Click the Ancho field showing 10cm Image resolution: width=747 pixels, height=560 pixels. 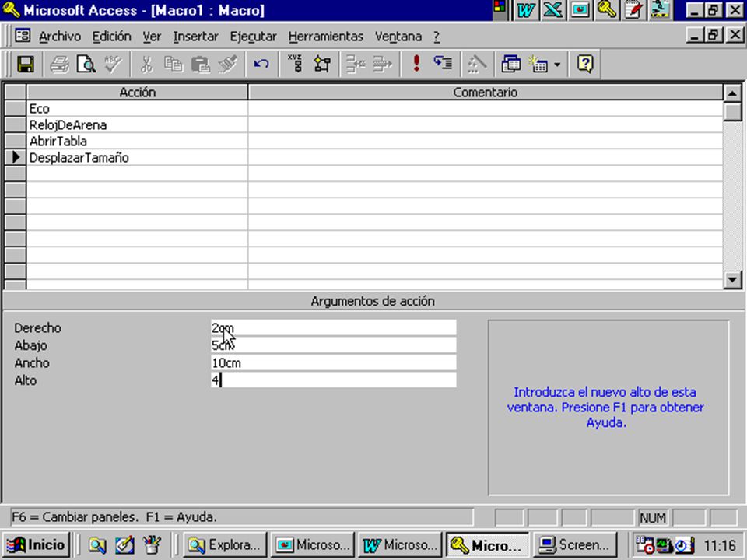tap(334, 363)
